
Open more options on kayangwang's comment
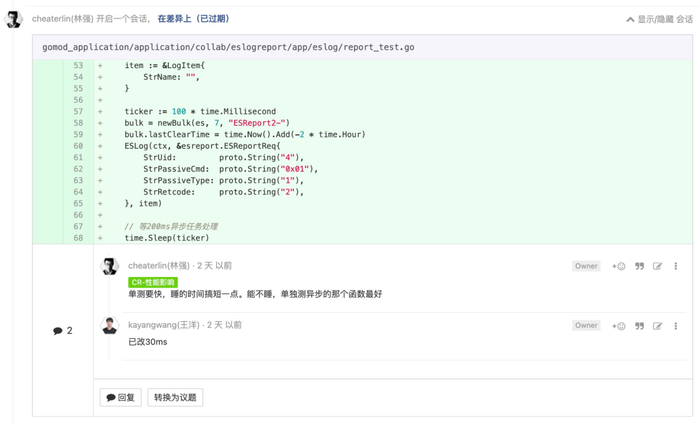pos(676,326)
